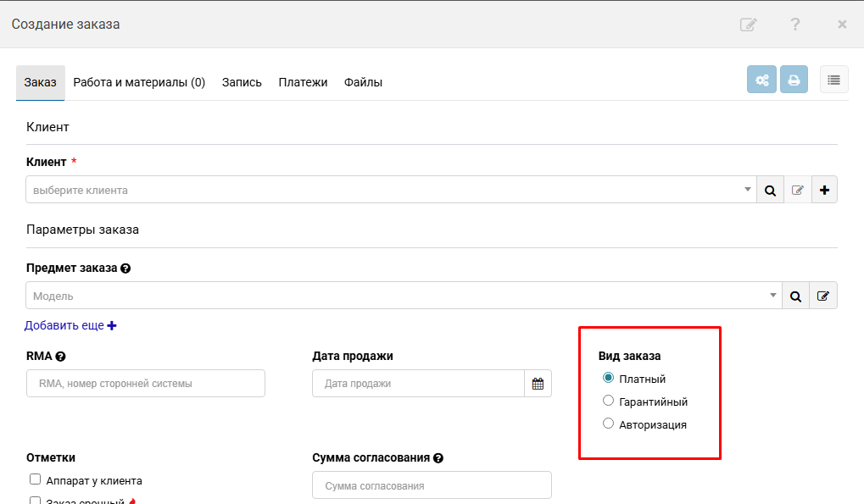Click the gears settings icon button
Screen dimensions: 864x504
pos(761,80)
